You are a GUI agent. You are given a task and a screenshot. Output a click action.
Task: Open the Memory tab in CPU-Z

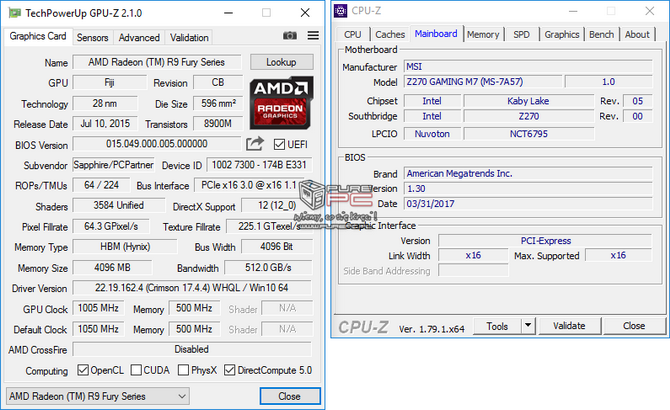483,35
